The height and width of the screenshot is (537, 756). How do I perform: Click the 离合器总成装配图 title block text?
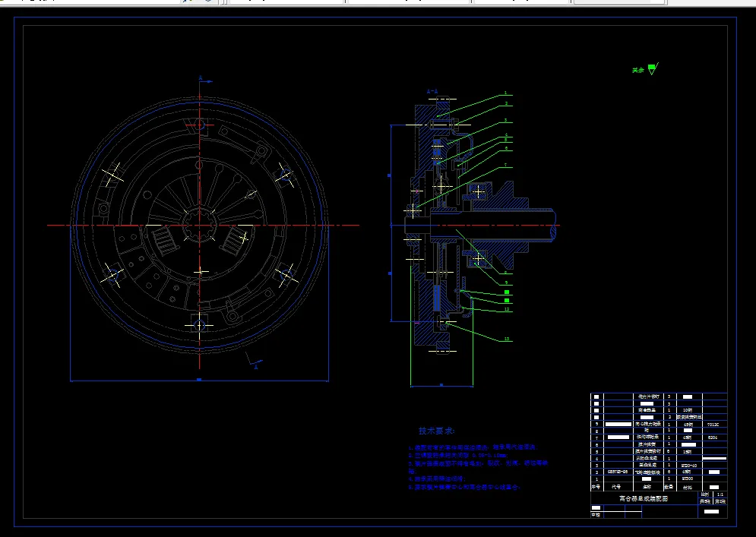tap(644, 498)
